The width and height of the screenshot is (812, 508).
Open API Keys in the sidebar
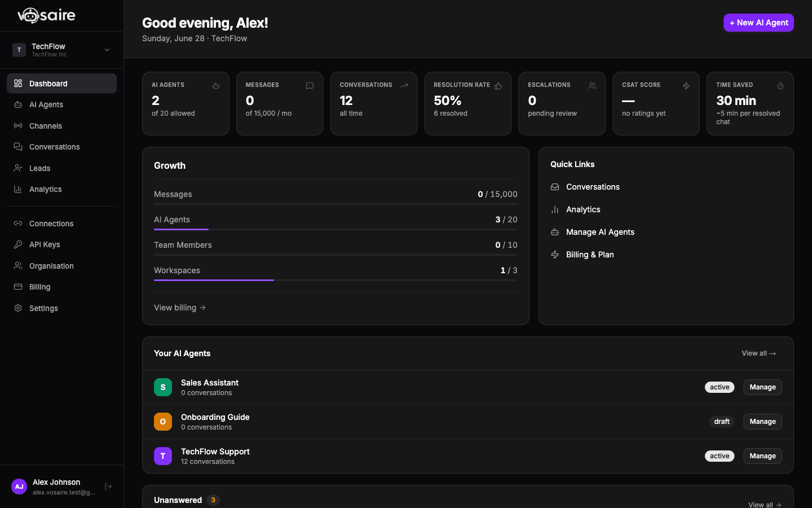(61, 244)
